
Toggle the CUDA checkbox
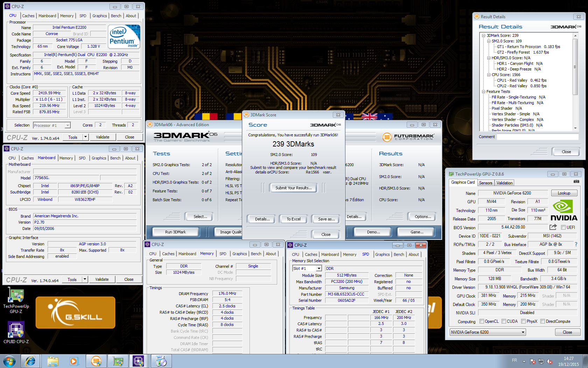(x=504, y=321)
